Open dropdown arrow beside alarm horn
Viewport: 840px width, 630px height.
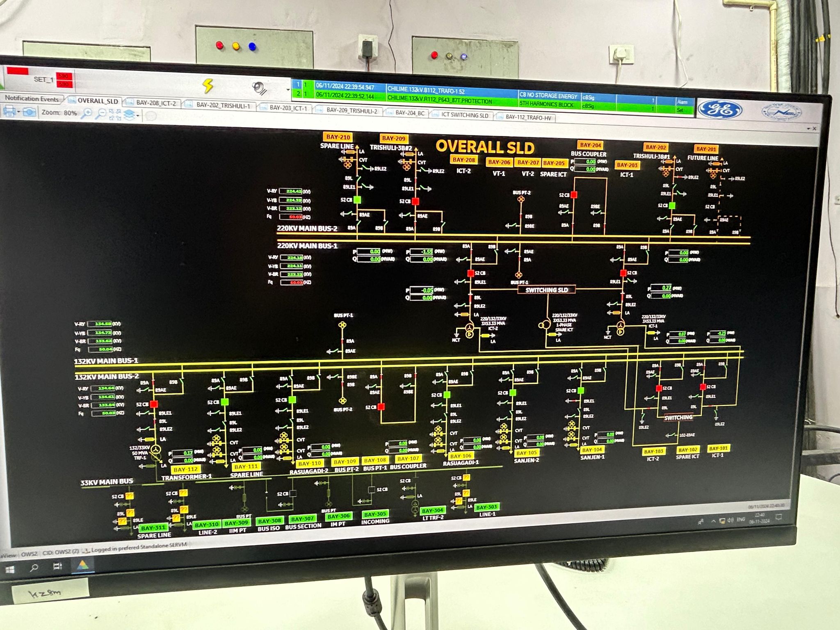pos(288,89)
